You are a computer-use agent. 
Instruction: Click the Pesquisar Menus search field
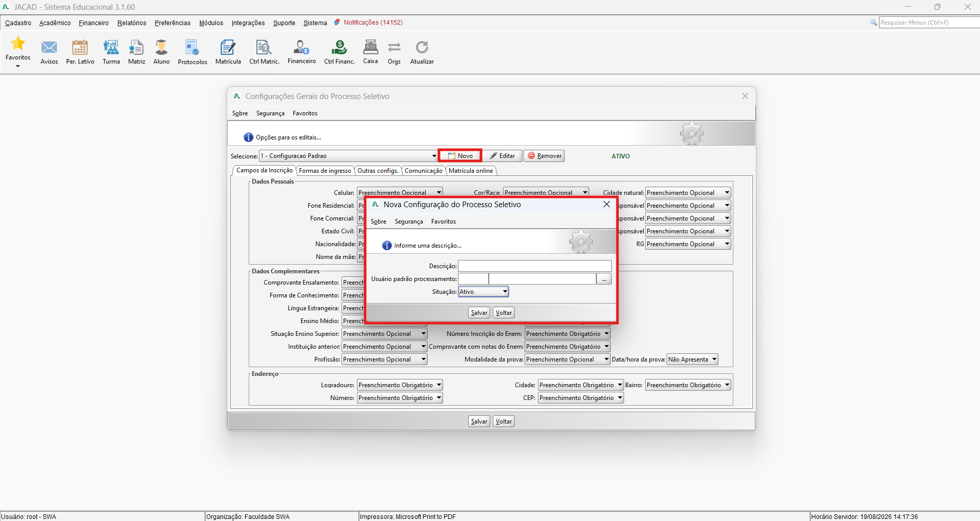coord(929,23)
